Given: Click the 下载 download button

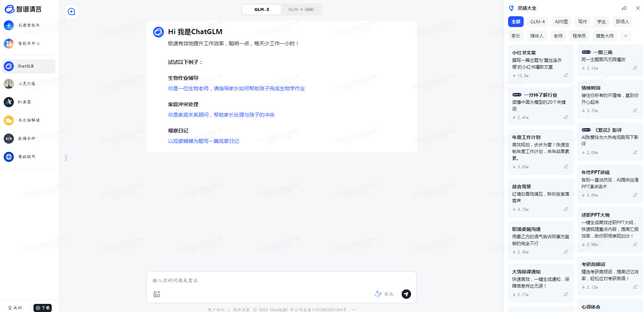Looking at the screenshot, I should coord(43,308).
